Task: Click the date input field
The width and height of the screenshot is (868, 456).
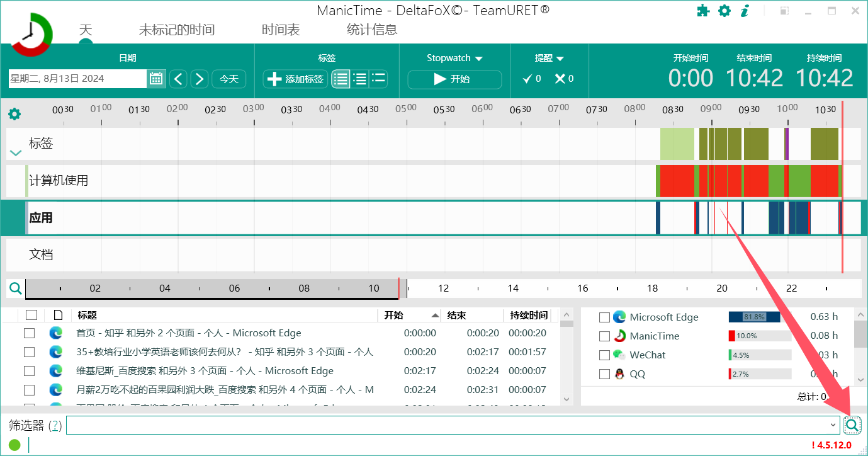Action: pyautogui.click(x=77, y=79)
